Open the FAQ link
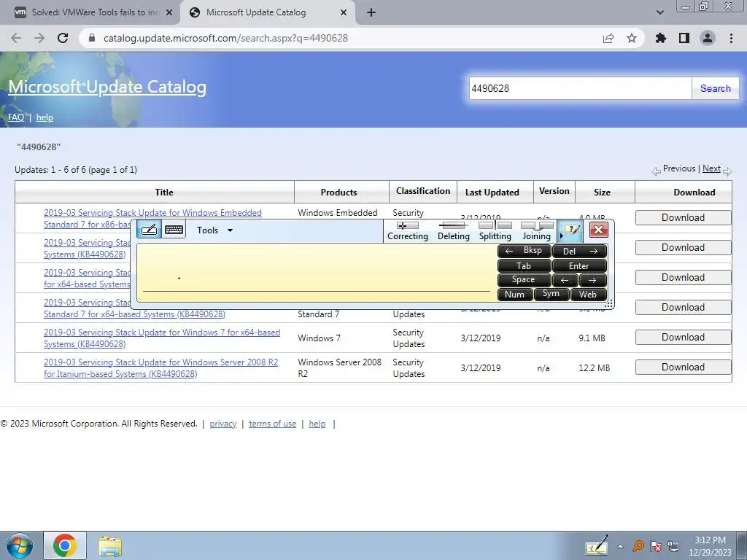This screenshot has height=560, width=747. tap(16, 117)
